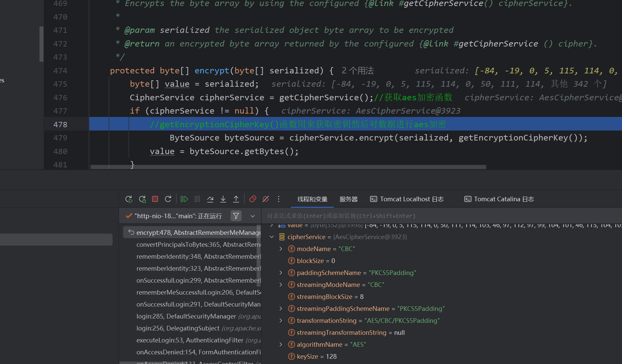Click the getCipherService() call on line 476
Viewport: 622px width, 364px height.
point(324,98)
